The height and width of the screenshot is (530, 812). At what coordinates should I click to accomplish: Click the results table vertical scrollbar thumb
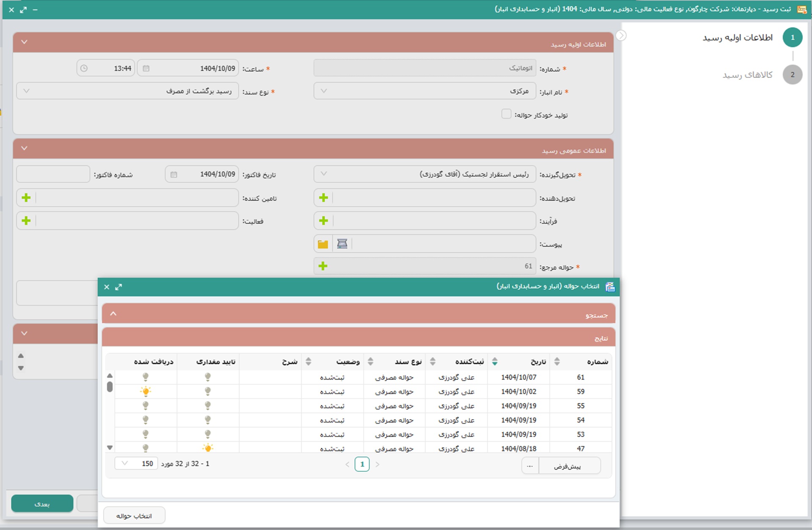110,387
